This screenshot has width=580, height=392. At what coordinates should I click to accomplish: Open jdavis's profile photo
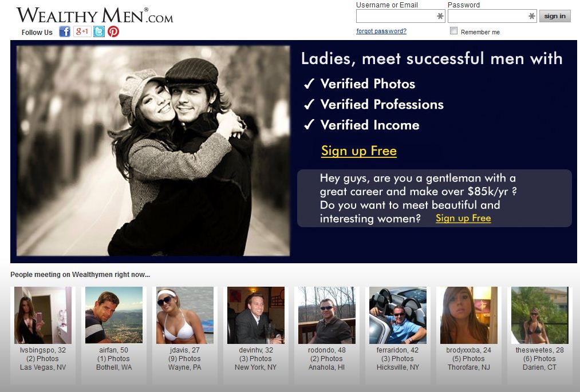click(x=185, y=315)
